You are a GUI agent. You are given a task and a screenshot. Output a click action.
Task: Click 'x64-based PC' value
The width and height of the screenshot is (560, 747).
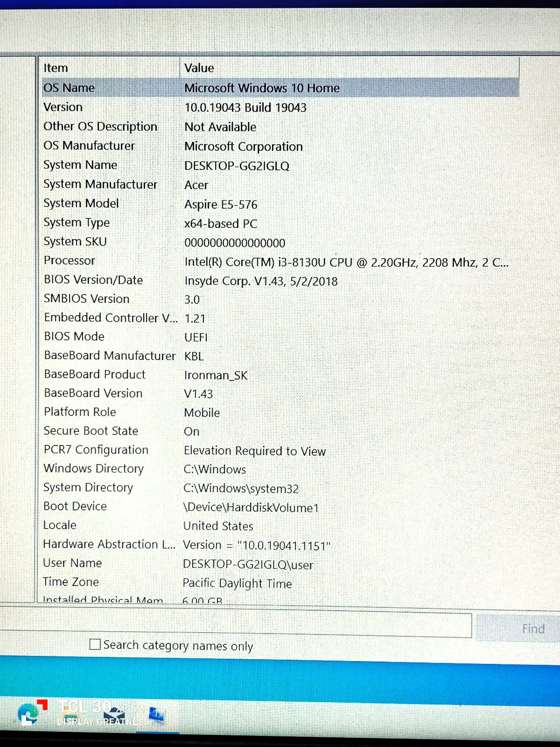tap(221, 224)
